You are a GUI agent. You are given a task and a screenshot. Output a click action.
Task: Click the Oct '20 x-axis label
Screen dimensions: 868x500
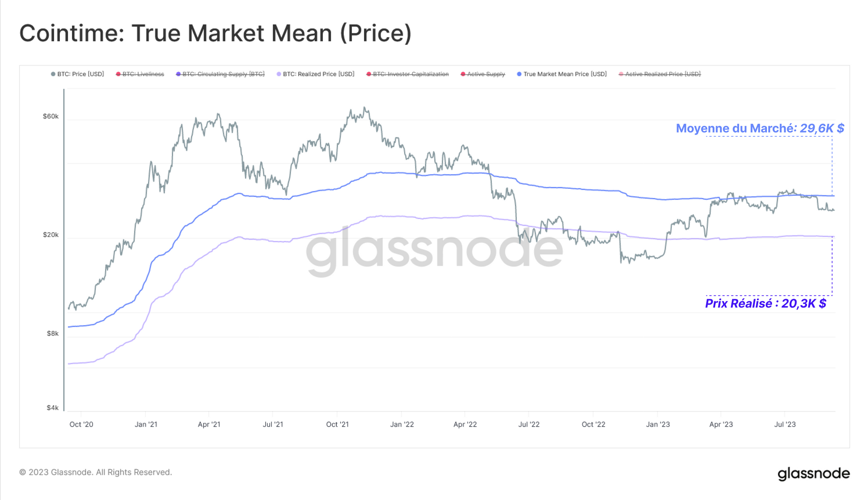pyautogui.click(x=81, y=424)
